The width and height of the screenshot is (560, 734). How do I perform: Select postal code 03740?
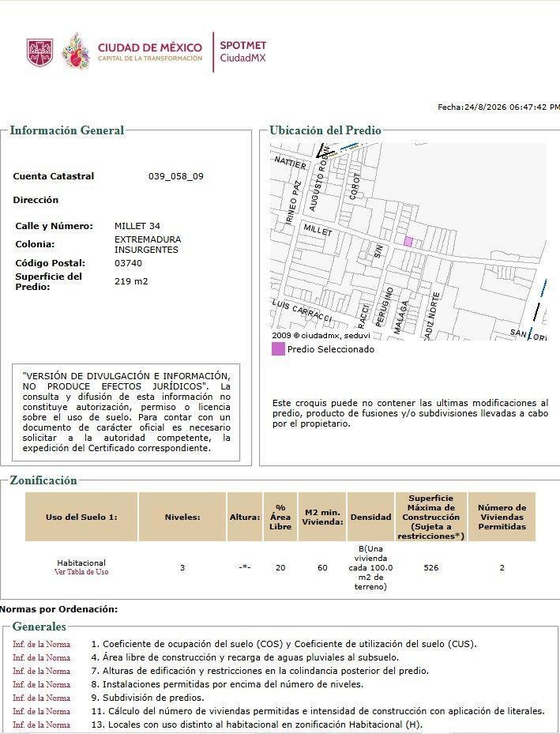(x=128, y=263)
